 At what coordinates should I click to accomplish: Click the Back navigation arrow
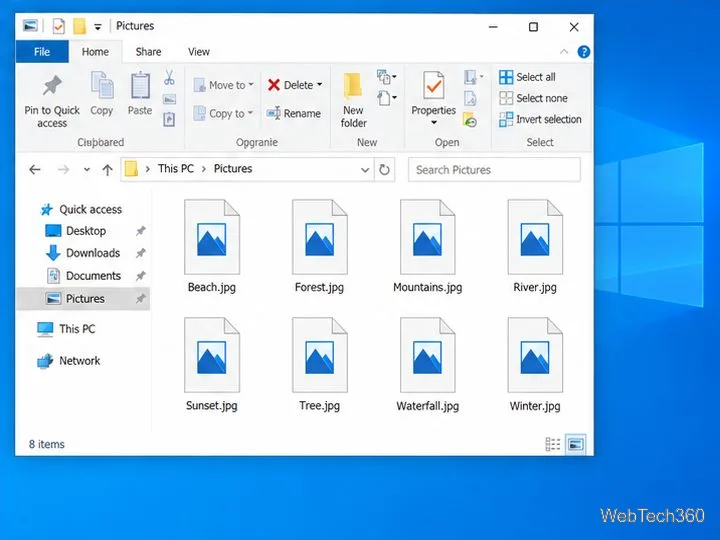35,169
